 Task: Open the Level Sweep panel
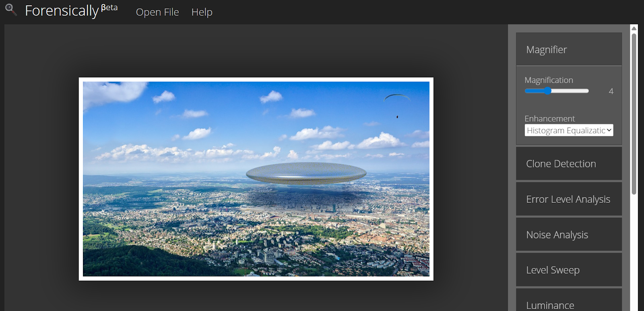[x=568, y=270]
